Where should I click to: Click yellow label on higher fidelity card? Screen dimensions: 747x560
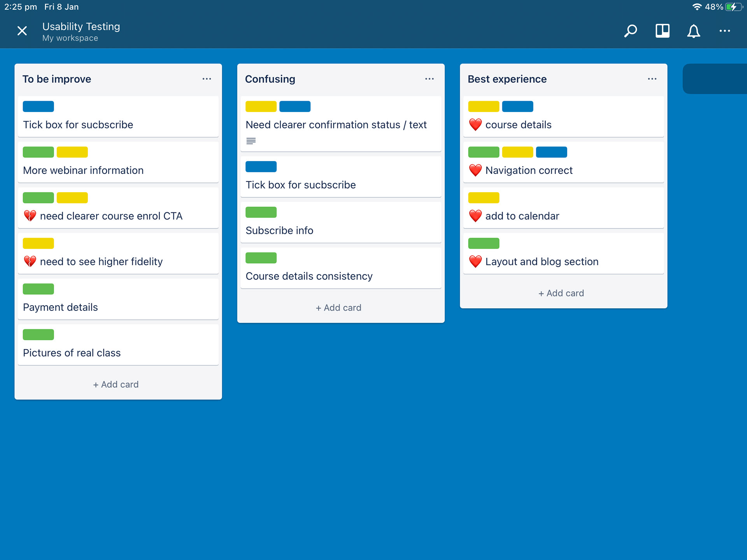38,243
